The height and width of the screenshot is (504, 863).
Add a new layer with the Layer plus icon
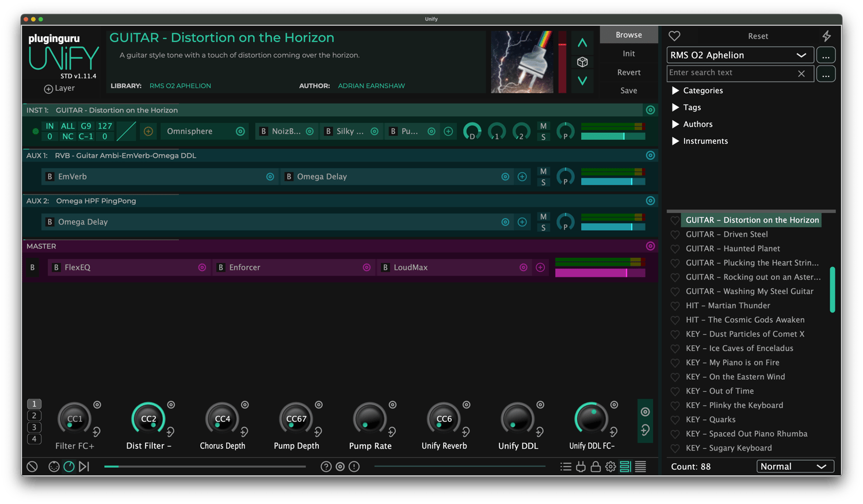click(x=48, y=89)
